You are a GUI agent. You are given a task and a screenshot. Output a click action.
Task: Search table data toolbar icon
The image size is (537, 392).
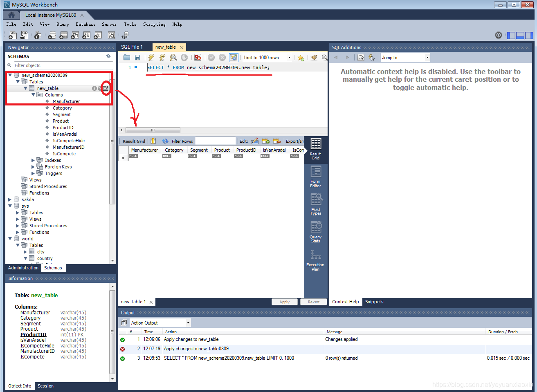(x=111, y=36)
